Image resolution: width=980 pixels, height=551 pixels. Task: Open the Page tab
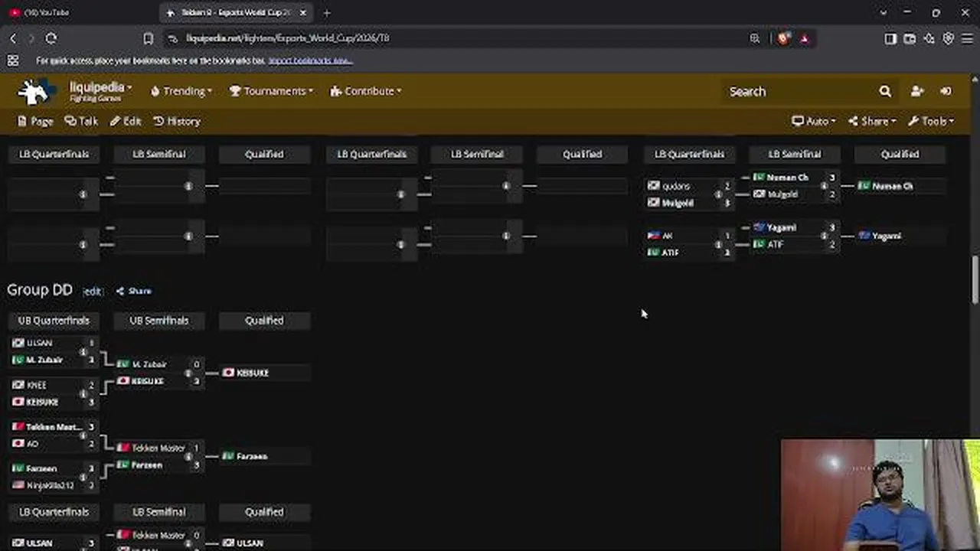click(x=35, y=121)
